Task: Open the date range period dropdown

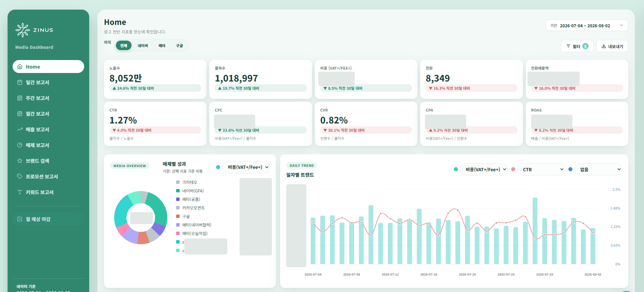Action: [587, 26]
